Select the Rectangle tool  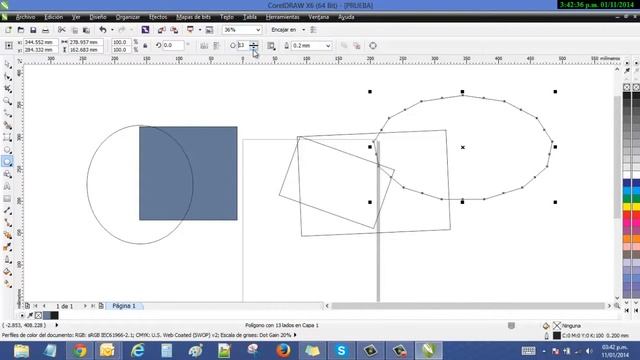point(7,138)
